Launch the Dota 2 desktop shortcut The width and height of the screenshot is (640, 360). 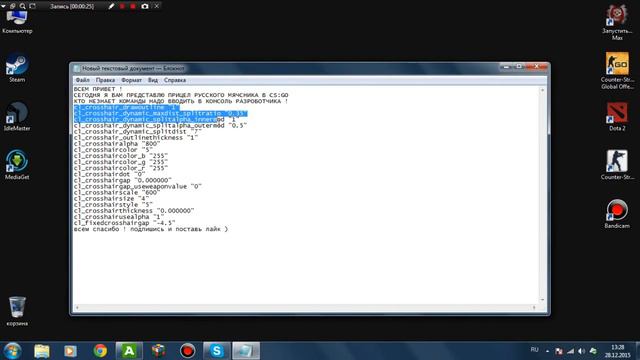point(617,116)
